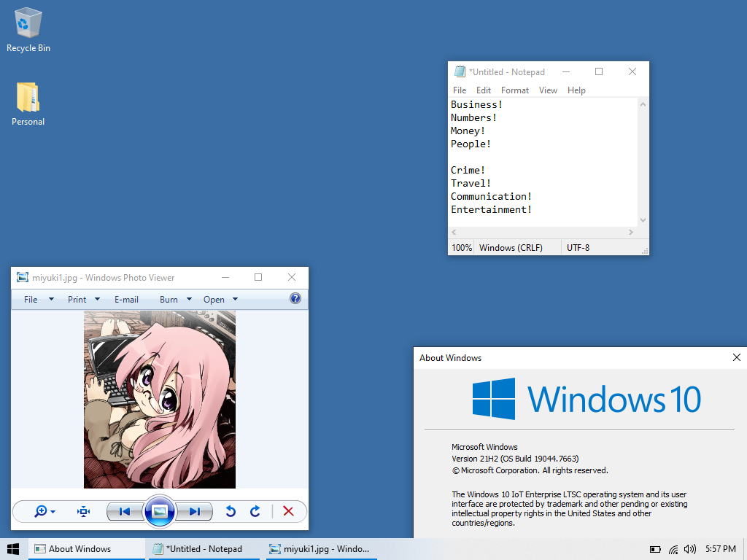Click the 5:57 PM taskbar clock
This screenshot has height=560, width=747.
coord(720,549)
